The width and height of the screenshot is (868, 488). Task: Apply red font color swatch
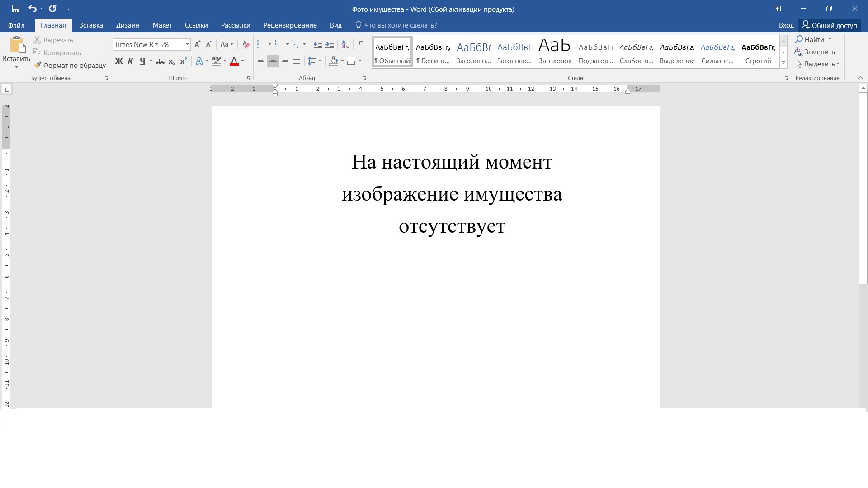pos(234,61)
